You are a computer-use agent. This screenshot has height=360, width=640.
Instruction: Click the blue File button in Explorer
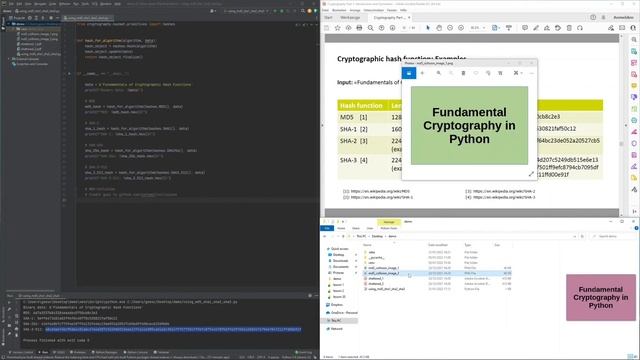coord(327,228)
